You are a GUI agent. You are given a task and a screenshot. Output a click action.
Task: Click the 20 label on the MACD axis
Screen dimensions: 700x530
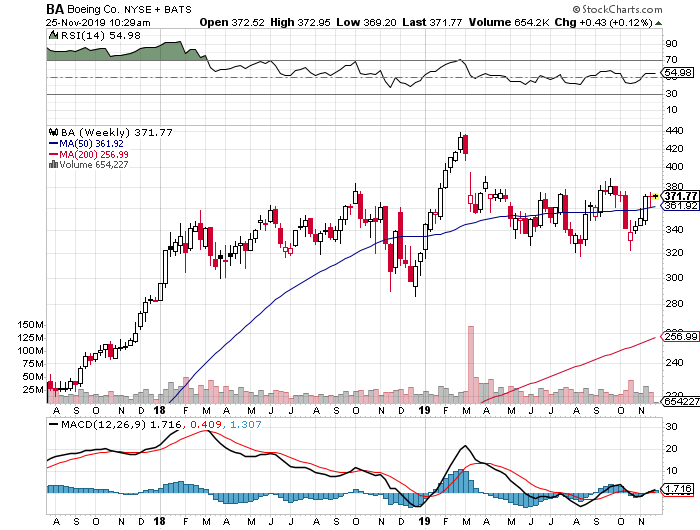pos(671,449)
